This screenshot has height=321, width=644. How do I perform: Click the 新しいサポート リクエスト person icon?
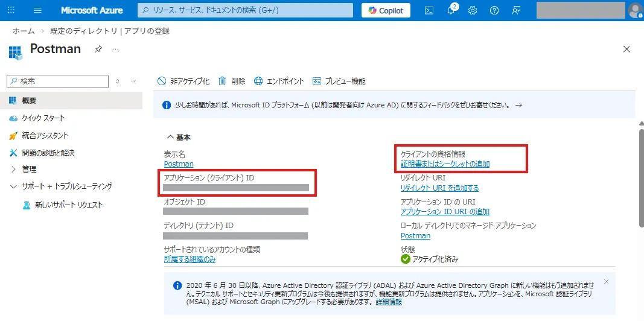pos(27,205)
